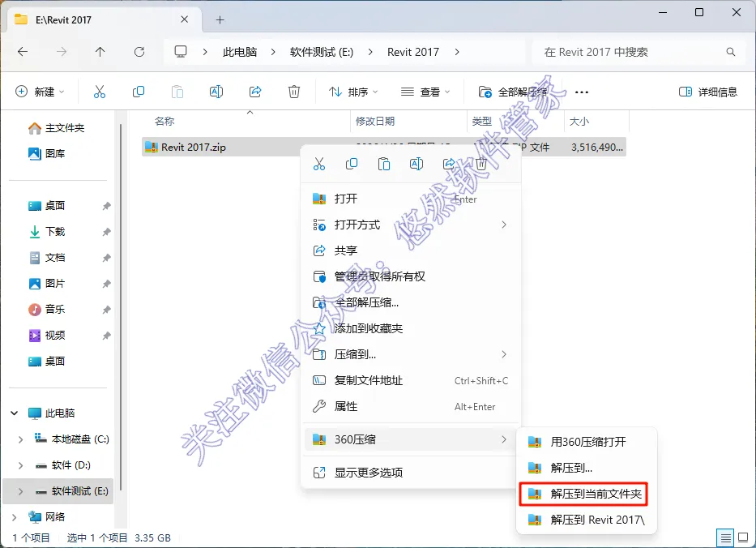Open the 排序 sort dropdown

(353, 92)
